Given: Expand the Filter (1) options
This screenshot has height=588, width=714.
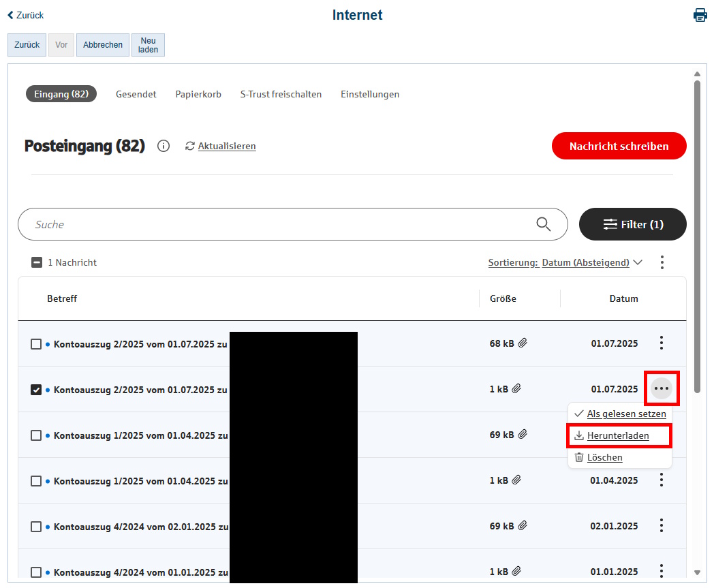Looking at the screenshot, I should click(632, 223).
